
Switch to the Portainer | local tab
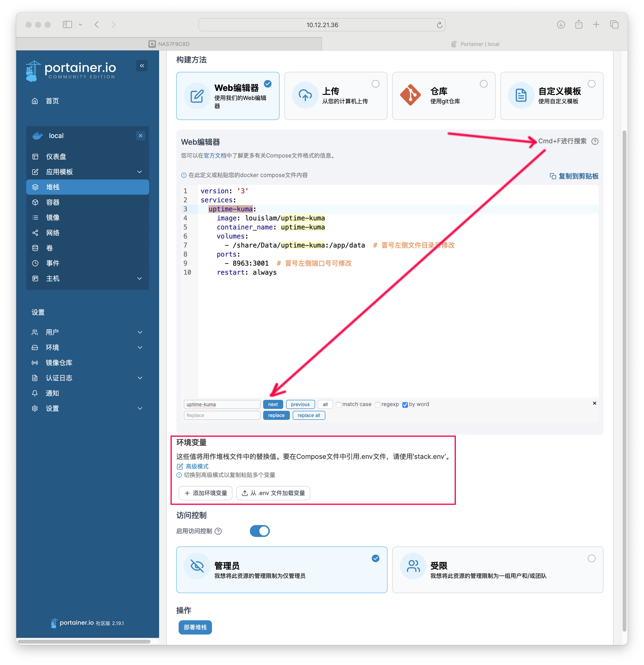[x=475, y=44]
